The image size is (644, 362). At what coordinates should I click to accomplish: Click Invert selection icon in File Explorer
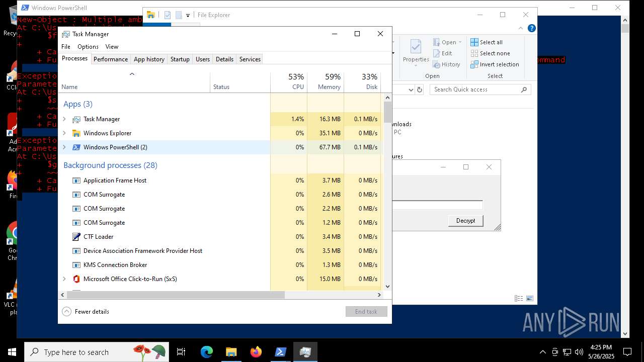coord(474,64)
